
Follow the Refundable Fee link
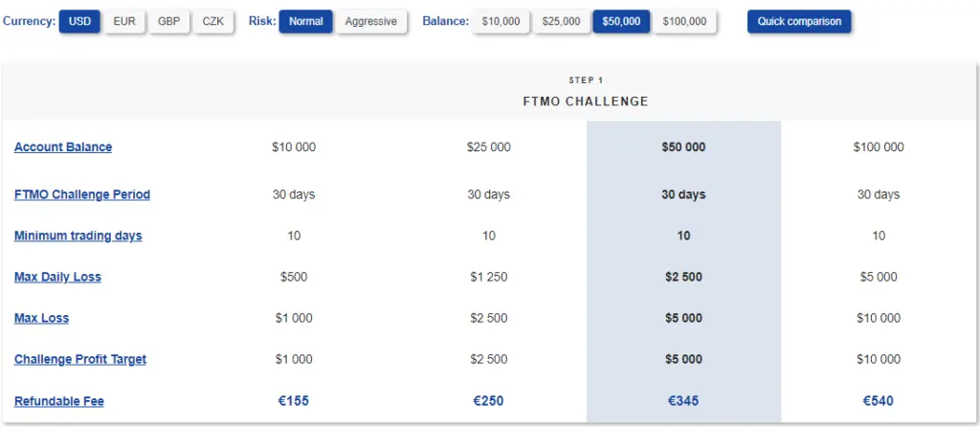tap(58, 401)
